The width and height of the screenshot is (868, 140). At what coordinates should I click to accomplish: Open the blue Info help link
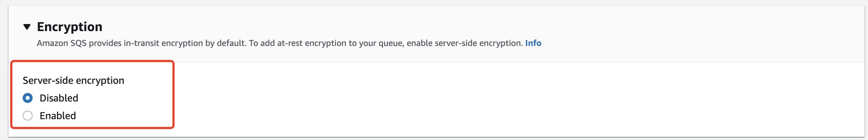coord(533,43)
